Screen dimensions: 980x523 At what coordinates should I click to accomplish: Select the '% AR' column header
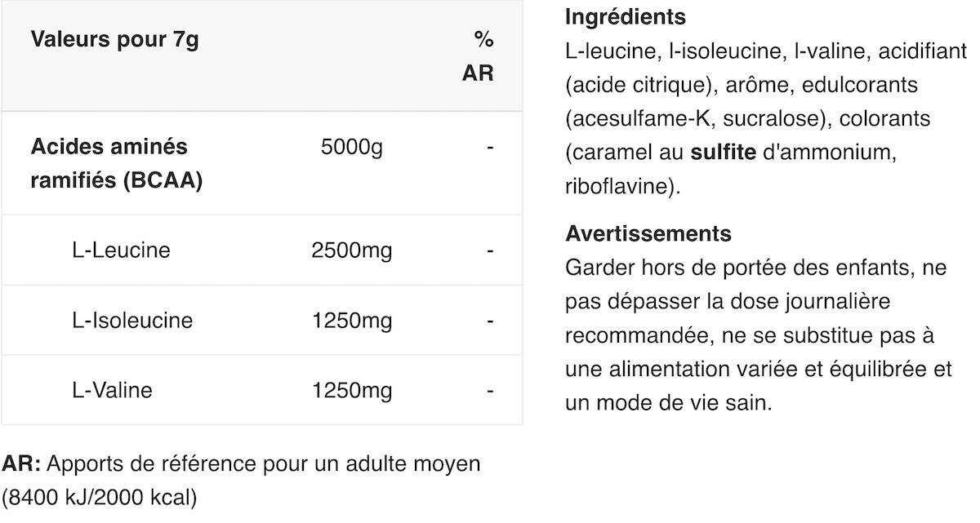coord(479,56)
